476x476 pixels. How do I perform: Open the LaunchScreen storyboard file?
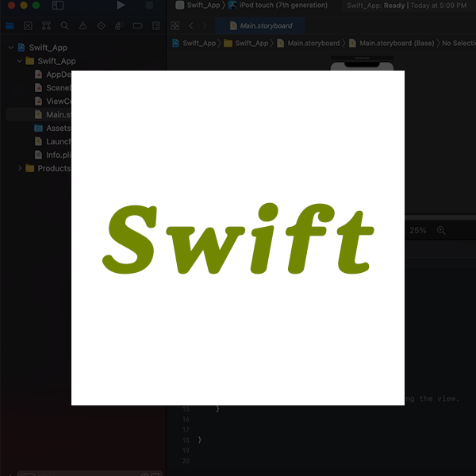coord(53,141)
